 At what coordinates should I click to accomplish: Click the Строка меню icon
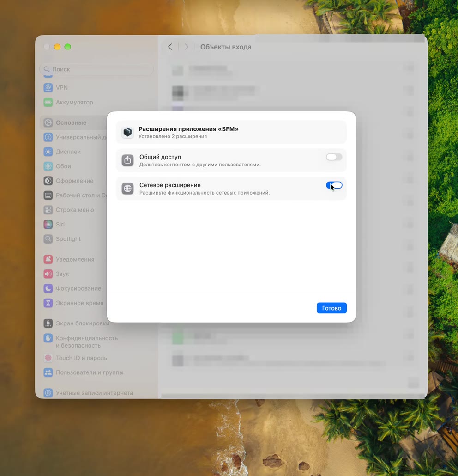tap(48, 210)
